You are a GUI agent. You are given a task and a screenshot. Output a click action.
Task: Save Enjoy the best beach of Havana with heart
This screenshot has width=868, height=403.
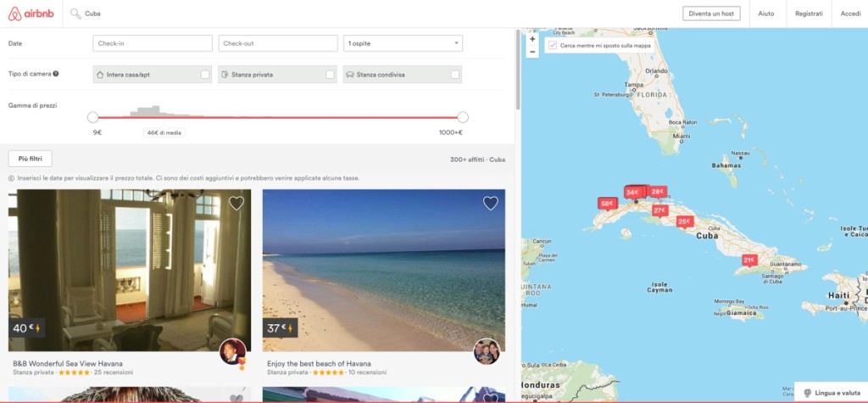tap(491, 204)
